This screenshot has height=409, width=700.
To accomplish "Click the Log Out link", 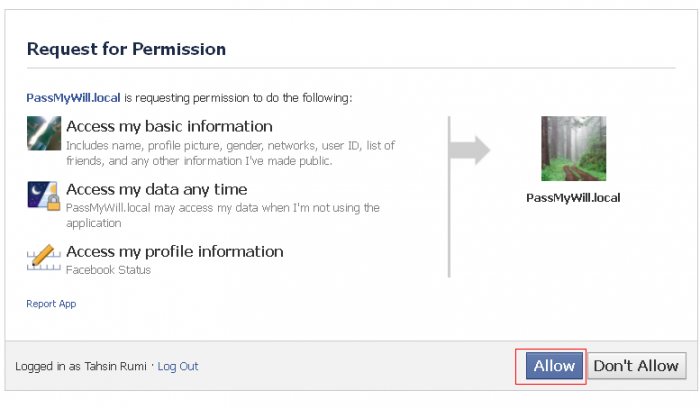I will point(178,367).
